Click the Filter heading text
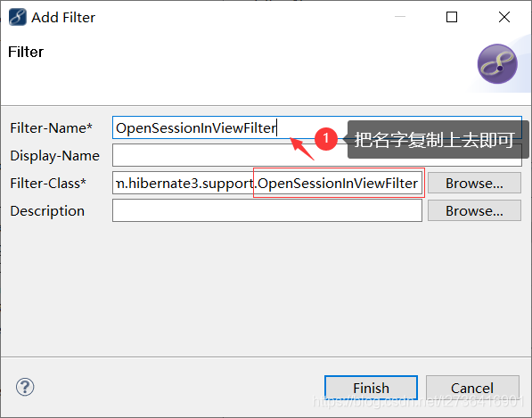Viewport: 532px width, 418px height. [x=26, y=52]
